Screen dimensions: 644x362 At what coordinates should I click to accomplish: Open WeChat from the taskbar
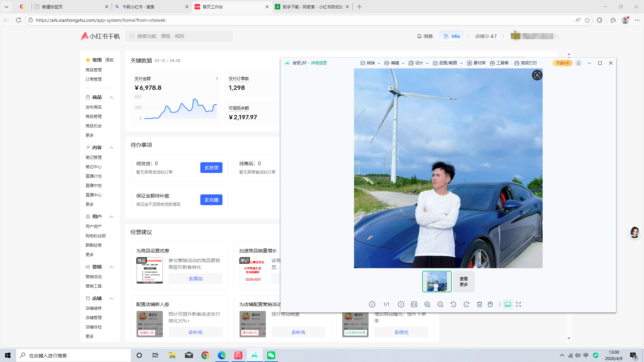271,355
